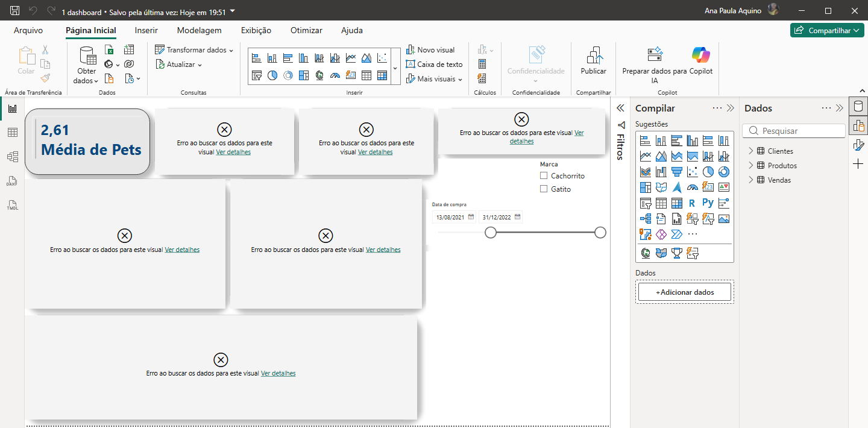868x428 pixels.
Task: Open the Arquivo menu
Action: [x=28, y=30]
